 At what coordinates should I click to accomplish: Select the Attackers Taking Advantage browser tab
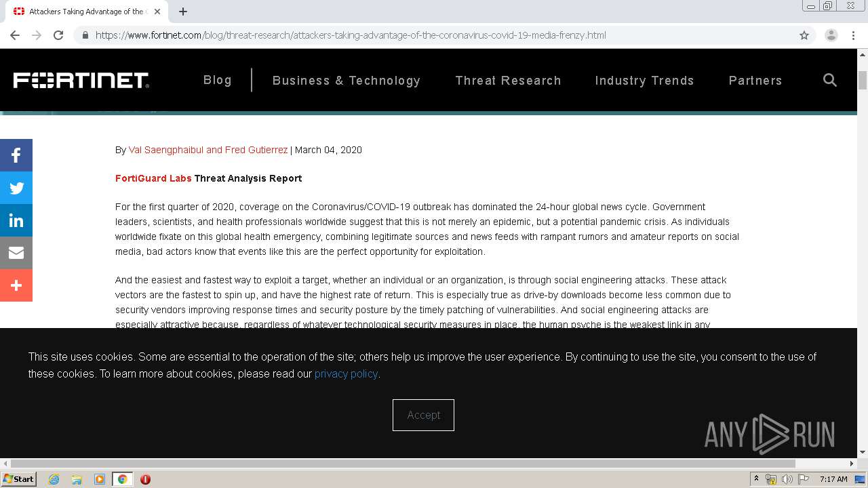pos(88,12)
